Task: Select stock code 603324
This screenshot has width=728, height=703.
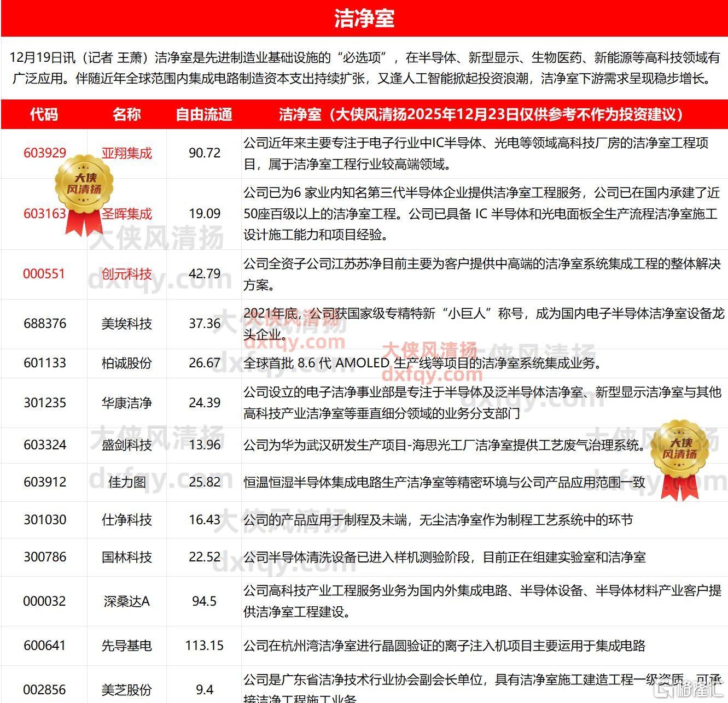Action: point(45,445)
